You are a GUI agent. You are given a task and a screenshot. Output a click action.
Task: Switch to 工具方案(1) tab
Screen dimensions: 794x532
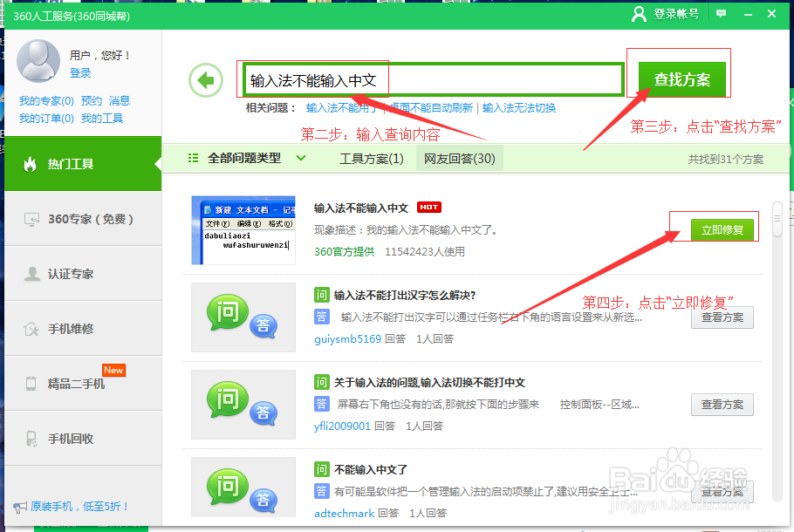[x=371, y=159]
